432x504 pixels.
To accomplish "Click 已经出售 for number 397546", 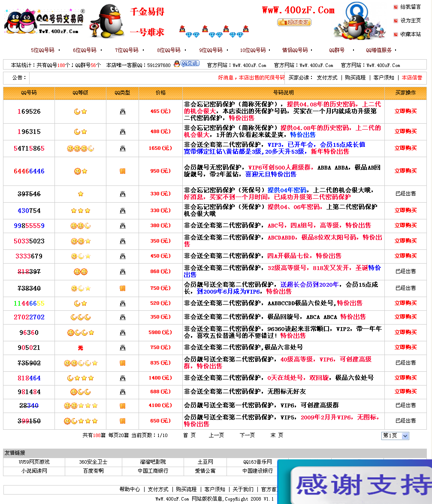I will [406, 194].
